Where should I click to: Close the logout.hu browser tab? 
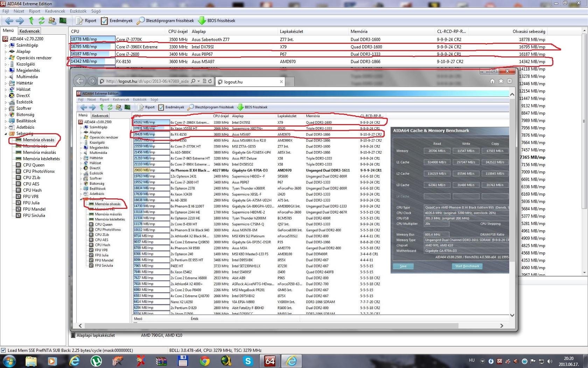(281, 82)
